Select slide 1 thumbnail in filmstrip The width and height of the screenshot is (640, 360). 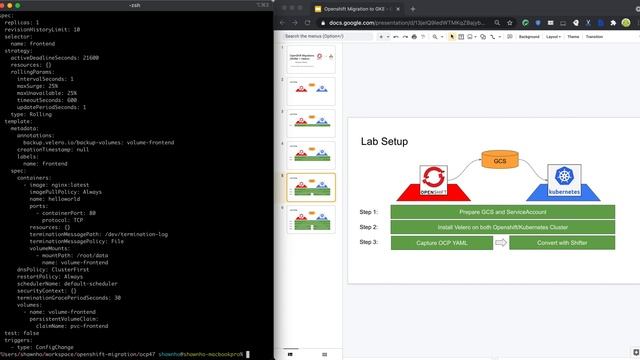[311, 59]
